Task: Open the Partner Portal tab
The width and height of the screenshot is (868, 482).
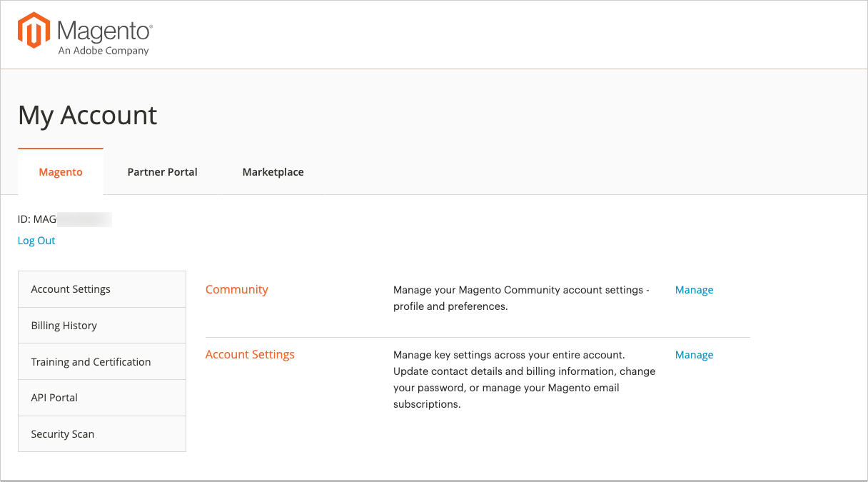Action: [x=162, y=172]
